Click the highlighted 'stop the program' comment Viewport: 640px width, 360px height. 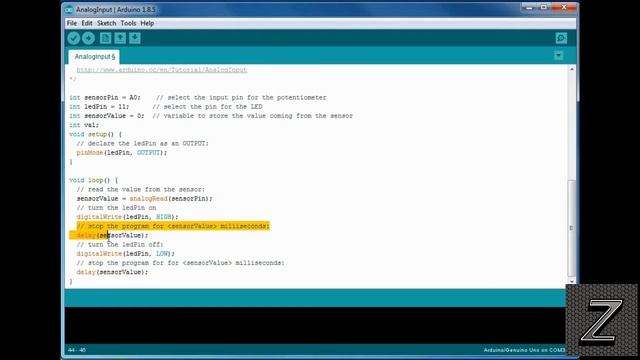173,226
